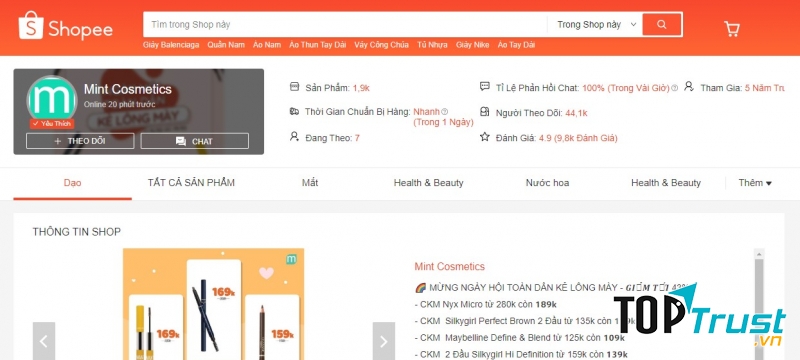Viewport: 800px width, 360px height.
Task: Click the star Đánh Giá icon
Action: click(x=485, y=137)
